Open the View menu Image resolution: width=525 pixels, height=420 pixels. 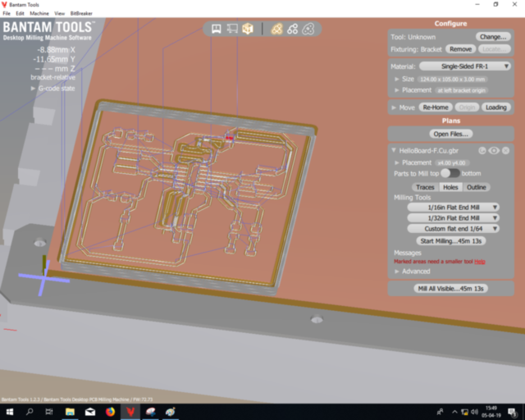tap(59, 13)
